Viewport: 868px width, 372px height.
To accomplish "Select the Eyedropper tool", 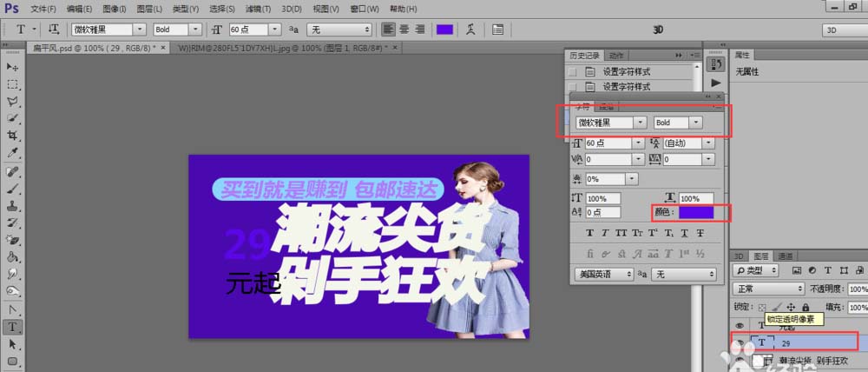I will [x=13, y=153].
